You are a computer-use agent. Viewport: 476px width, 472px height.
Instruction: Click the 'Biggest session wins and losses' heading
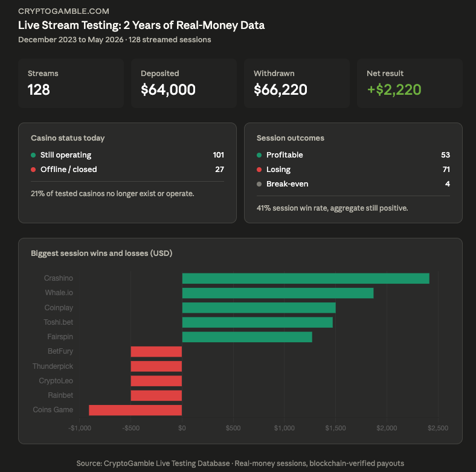pos(101,254)
